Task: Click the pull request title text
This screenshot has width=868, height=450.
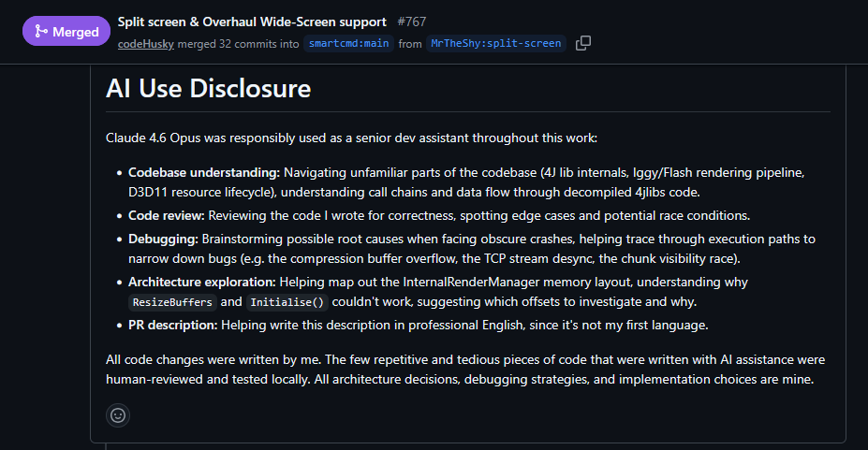Action: (252, 22)
